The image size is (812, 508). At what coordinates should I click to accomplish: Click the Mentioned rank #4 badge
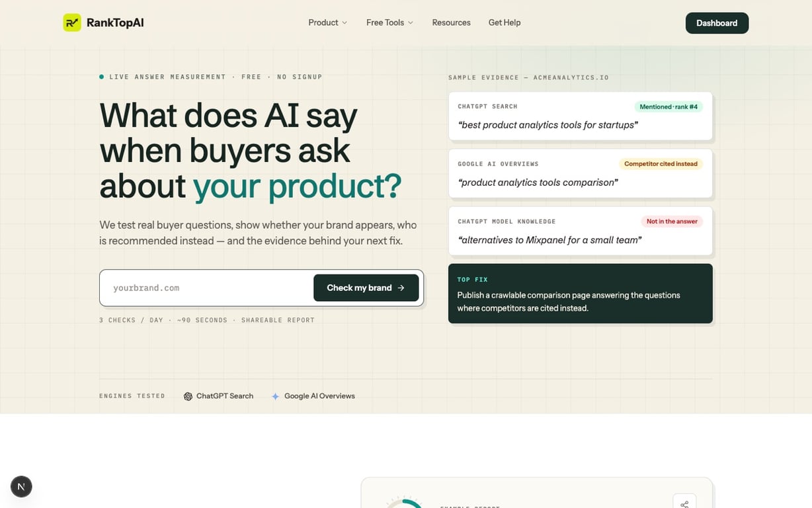point(668,106)
